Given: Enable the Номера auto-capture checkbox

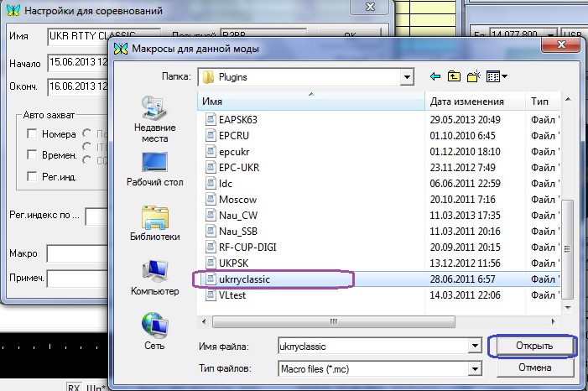Looking at the screenshot, I should pos(33,134).
